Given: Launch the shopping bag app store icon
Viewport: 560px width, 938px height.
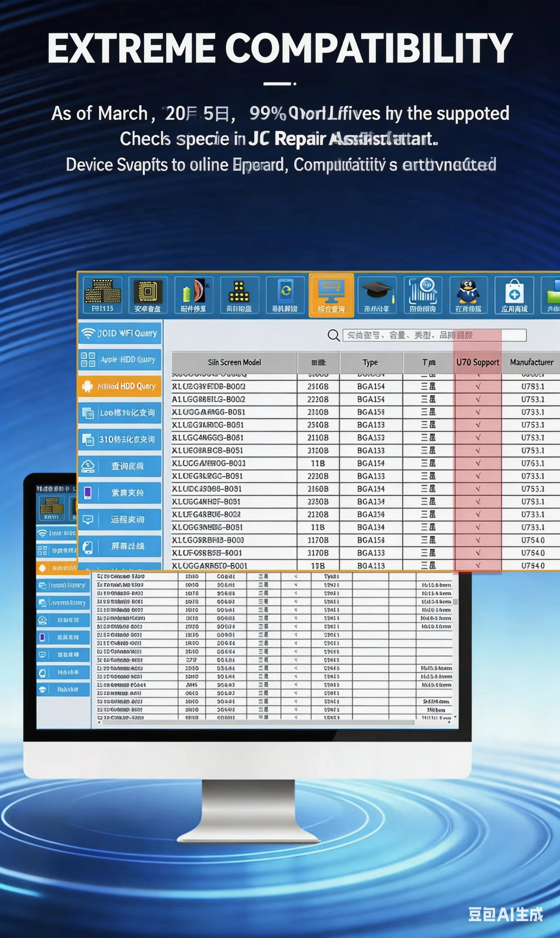Looking at the screenshot, I should (x=514, y=295).
